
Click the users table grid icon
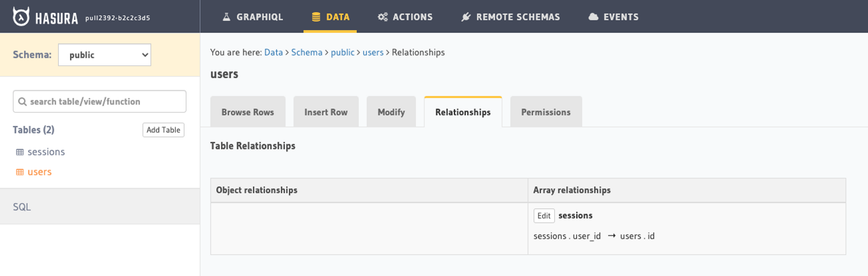(20, 172)
